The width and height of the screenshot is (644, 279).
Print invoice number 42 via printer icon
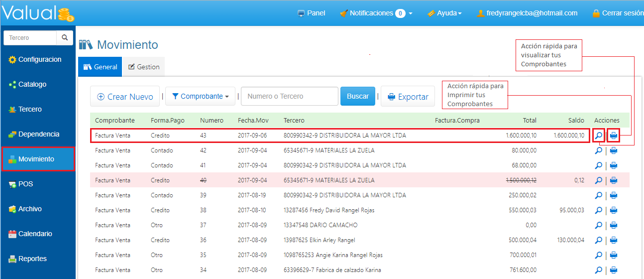click(x=614, y=150)
